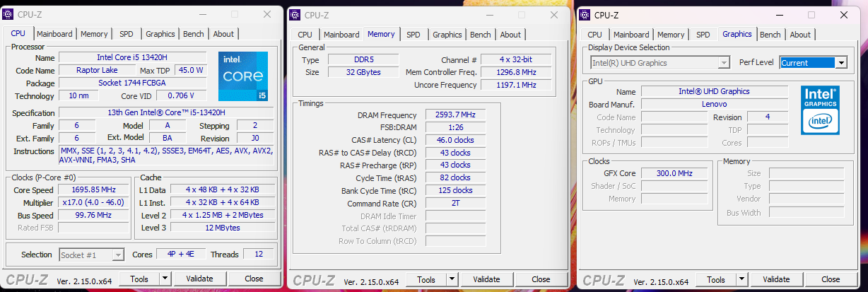
Task: Switch to Memory tab in the right window
Action: point(671,35)
